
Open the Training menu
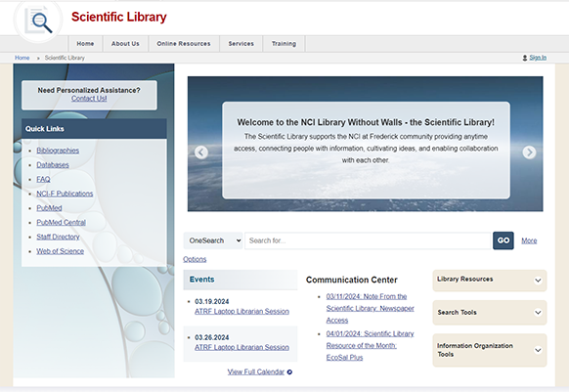click(284, 44)
